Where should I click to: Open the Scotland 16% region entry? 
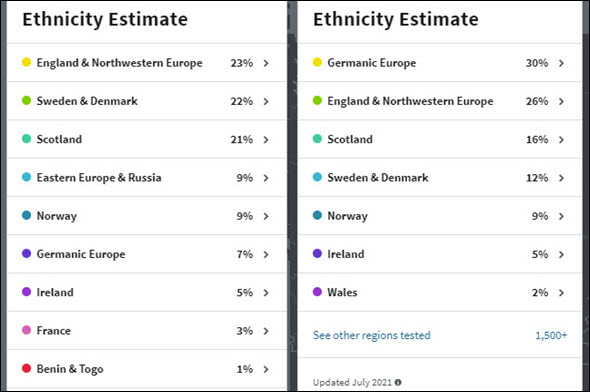click(x=440, y=140)
